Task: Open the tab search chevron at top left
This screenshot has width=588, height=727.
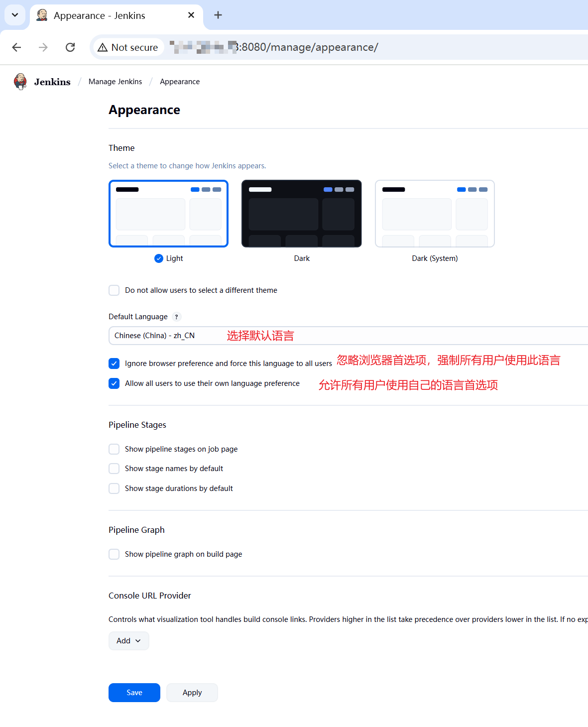Action: point(15,15)
